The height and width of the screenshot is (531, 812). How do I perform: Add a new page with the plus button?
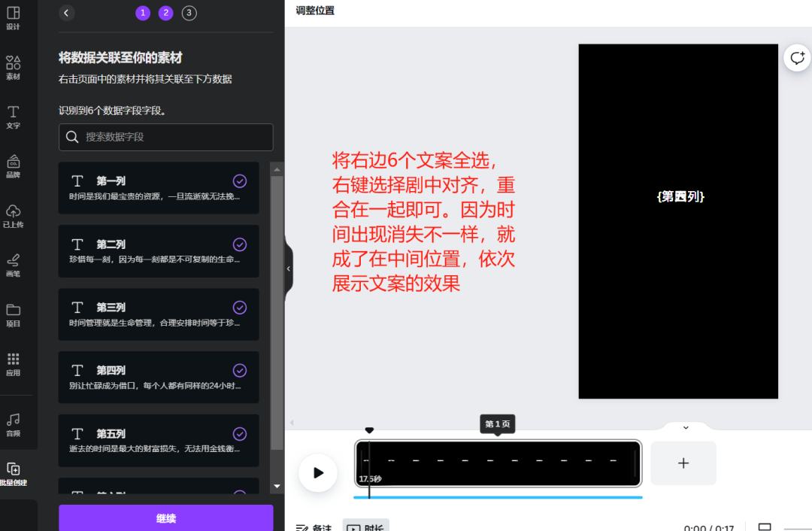[683, 463]
